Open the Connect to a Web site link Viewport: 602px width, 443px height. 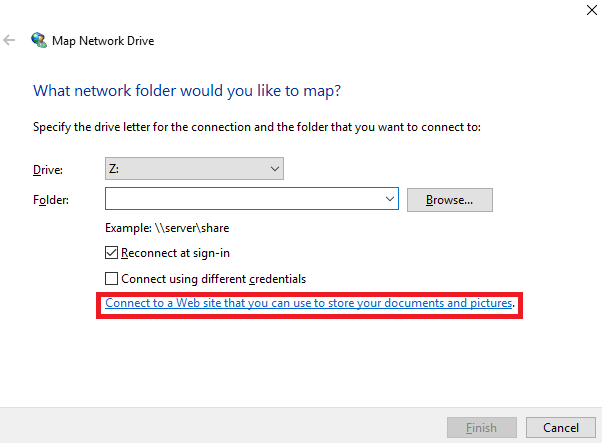pyautogui.click(x=309, y=303)
